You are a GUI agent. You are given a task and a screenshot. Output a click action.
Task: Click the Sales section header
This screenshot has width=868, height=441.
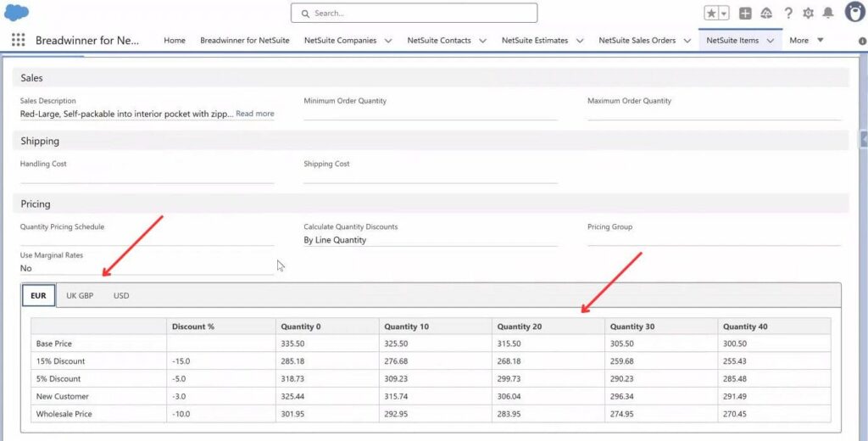coord(431,77)
